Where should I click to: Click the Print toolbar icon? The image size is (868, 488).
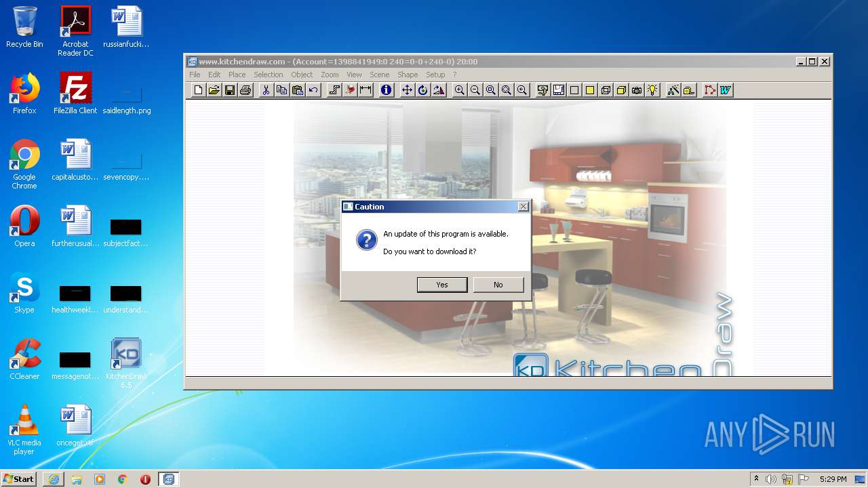click(x=245, y=90)
